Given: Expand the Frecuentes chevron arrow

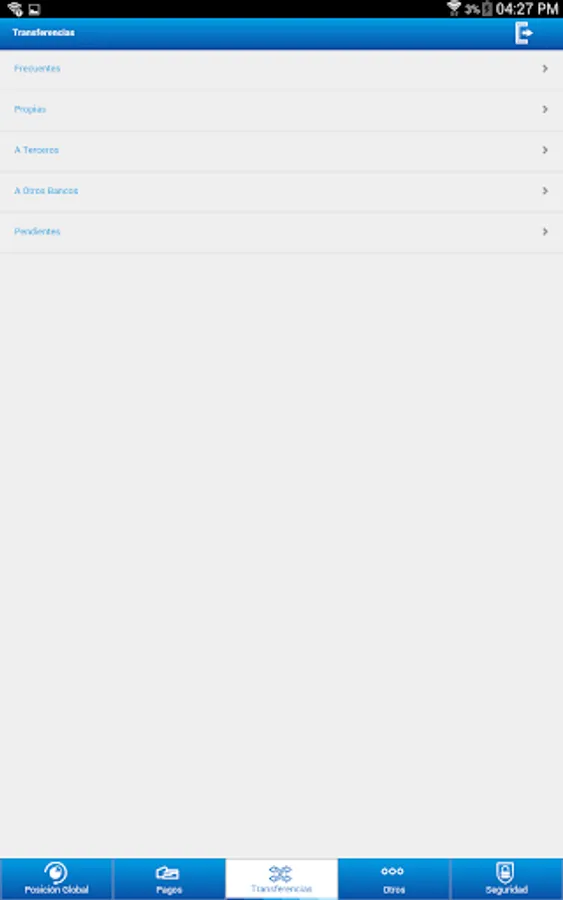Looking at the screenshot, I should [x=545, y=68].
